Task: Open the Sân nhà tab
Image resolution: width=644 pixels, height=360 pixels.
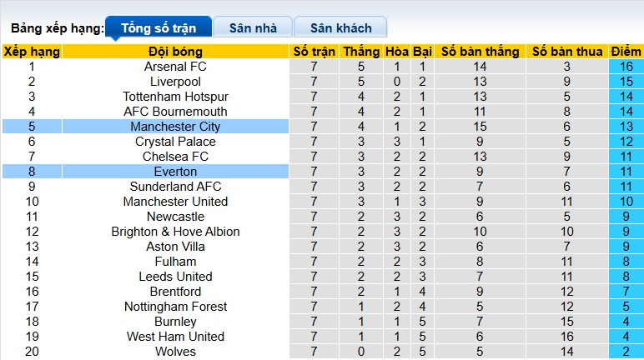Action: (253, 27)
